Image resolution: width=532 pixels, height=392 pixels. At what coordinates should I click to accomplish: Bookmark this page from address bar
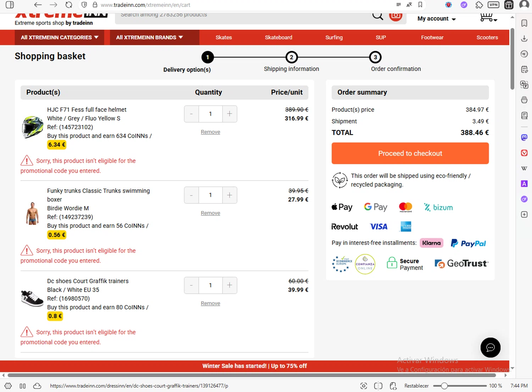point(420,5)
